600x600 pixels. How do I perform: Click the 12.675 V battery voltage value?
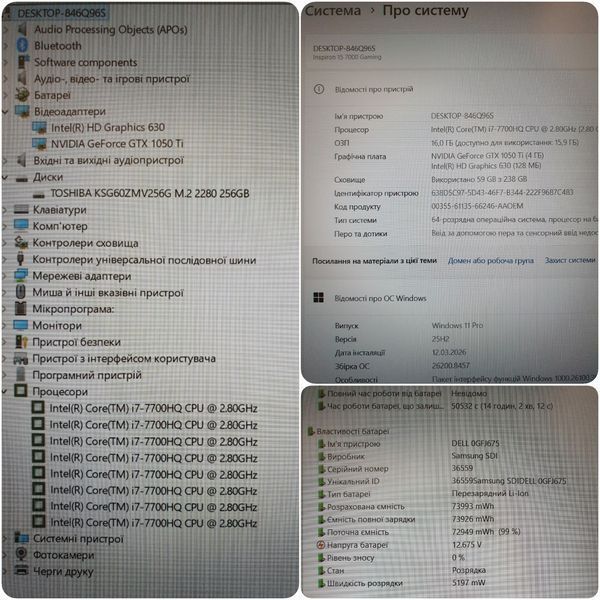pyautogui.click(x=466, y=544)
